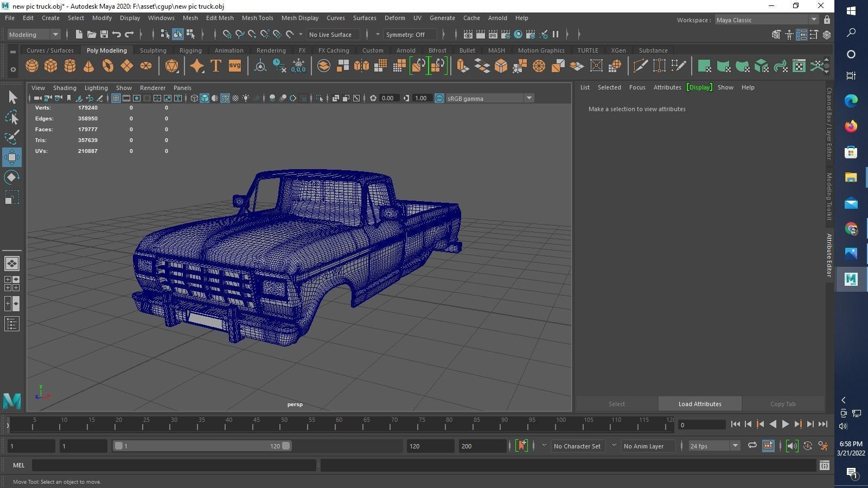
Task: Open Script Editor icon
Action: (x=825, y=465)
